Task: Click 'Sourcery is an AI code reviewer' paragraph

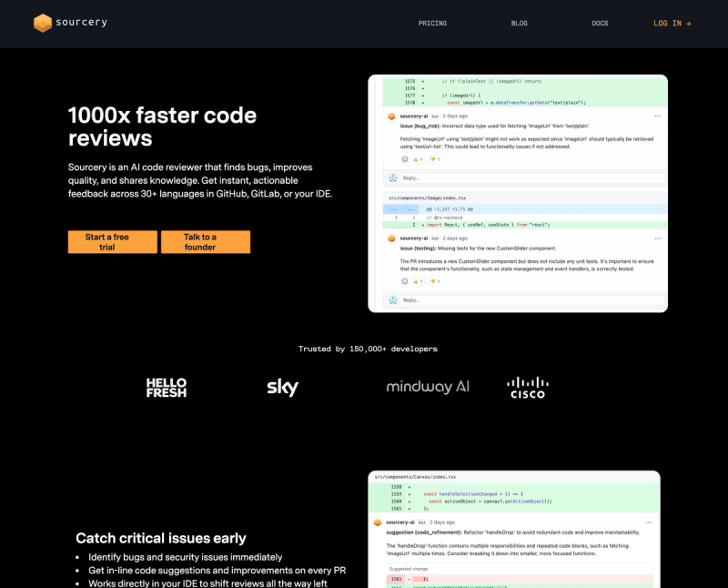Action: pyautogui.click(x=200, y=180)
